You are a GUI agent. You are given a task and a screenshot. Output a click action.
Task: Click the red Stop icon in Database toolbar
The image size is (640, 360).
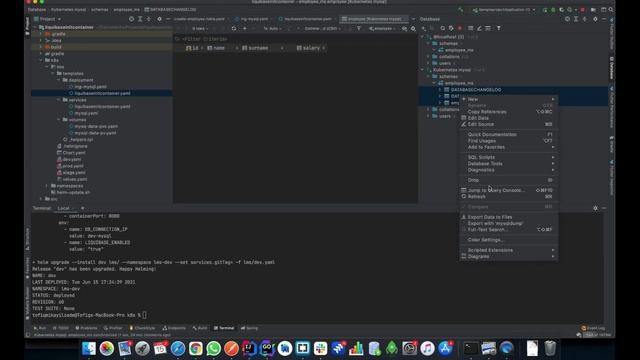click(460, 28)
